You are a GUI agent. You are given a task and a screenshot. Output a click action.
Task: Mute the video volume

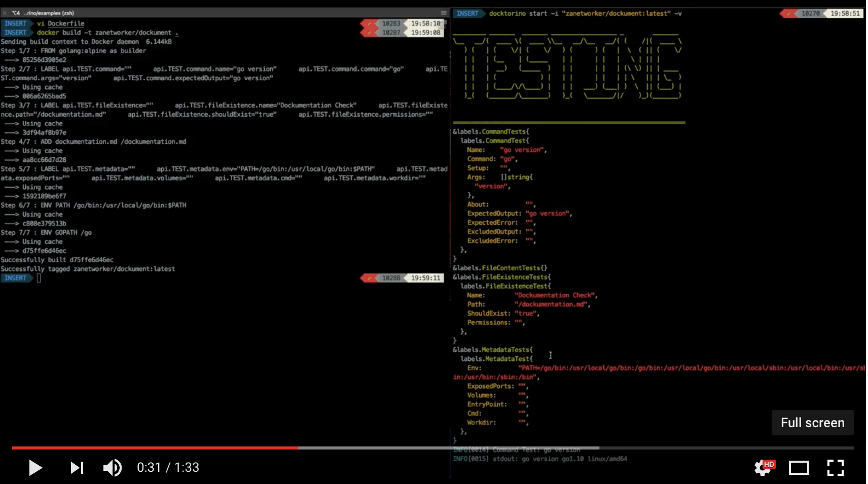(113, 467)
